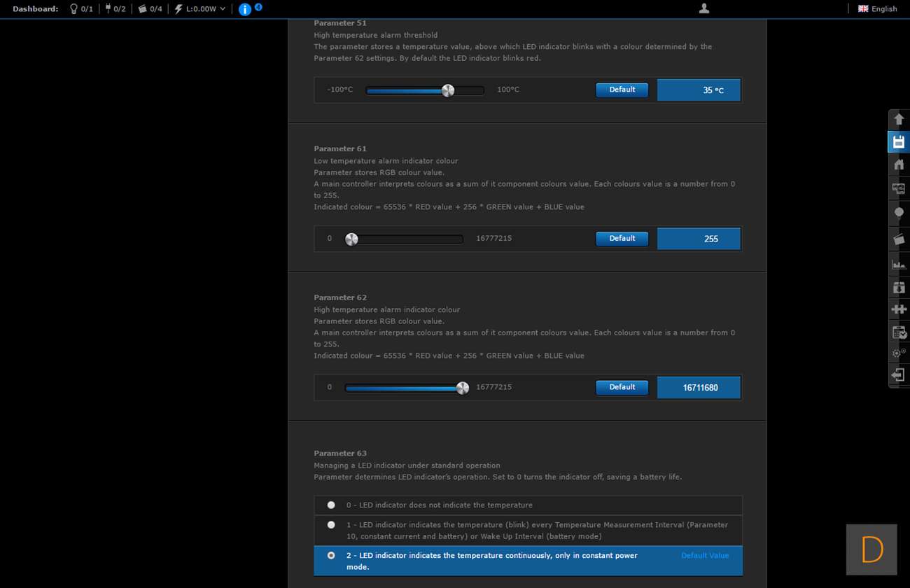Click the dashboard lights counter 0/1
Screen dimensions: 910x588
click(x=80, y=9)
